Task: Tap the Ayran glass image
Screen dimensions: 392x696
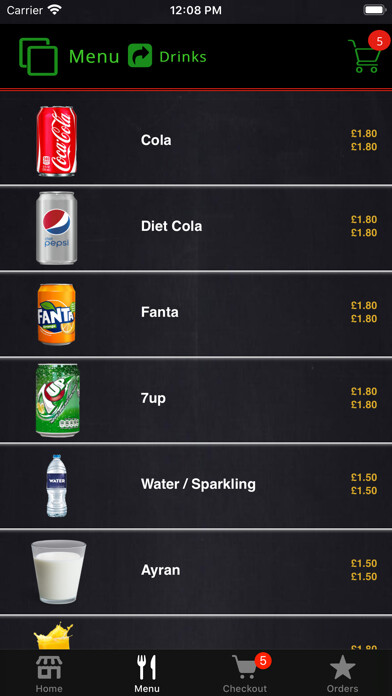Action: [x=58, y=572]
